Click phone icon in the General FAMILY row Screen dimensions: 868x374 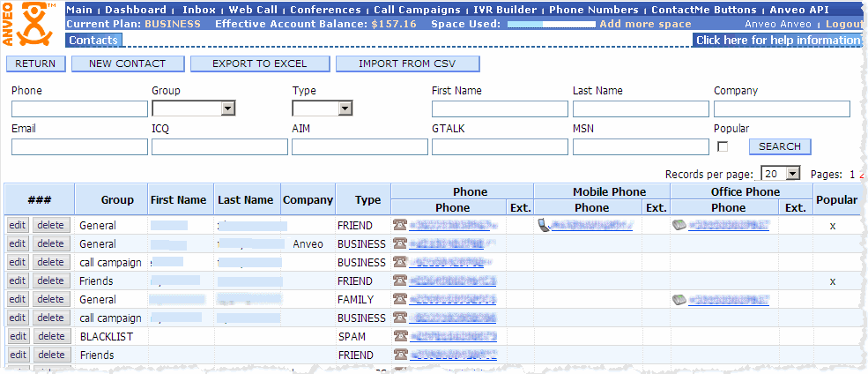[x=400, y=299]
